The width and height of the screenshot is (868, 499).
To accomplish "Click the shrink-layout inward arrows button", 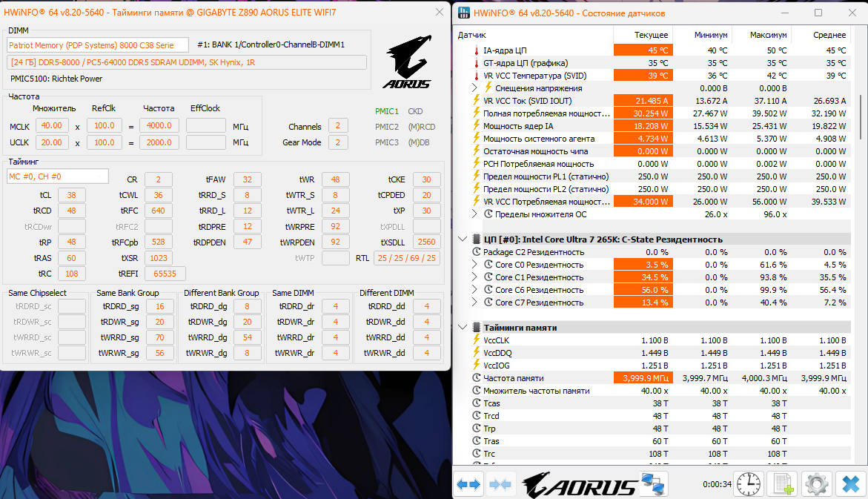I will (500, 485).
